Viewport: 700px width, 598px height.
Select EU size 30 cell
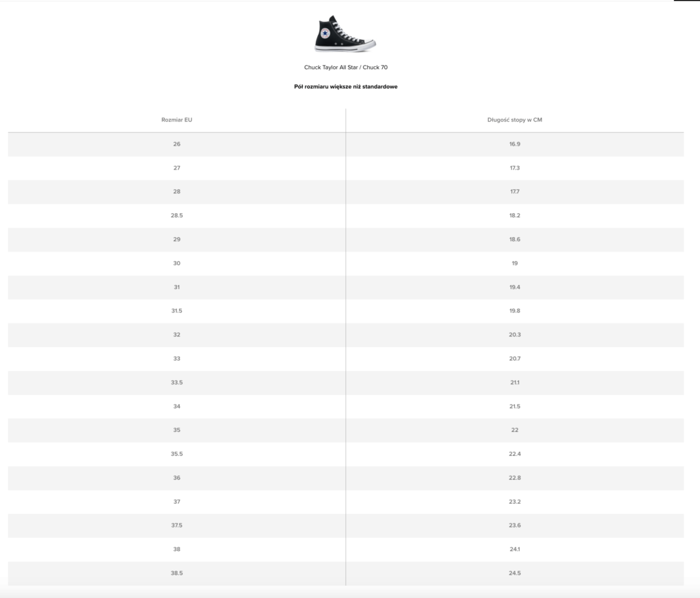tap(176, 263)
